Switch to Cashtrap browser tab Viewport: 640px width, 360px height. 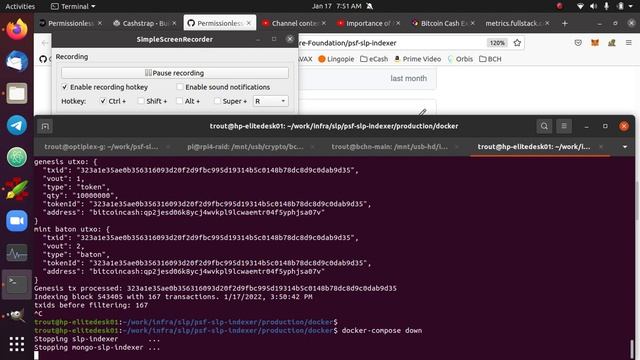coord(145,24)
